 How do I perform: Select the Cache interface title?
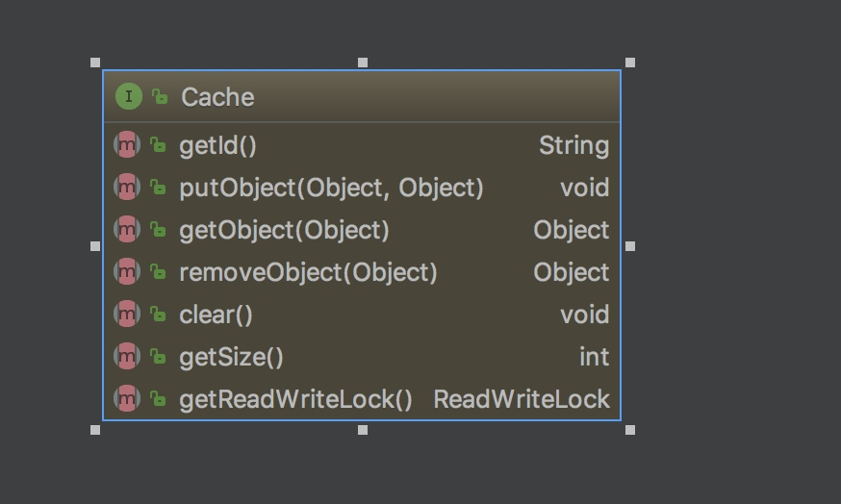(x=217, y=97)
